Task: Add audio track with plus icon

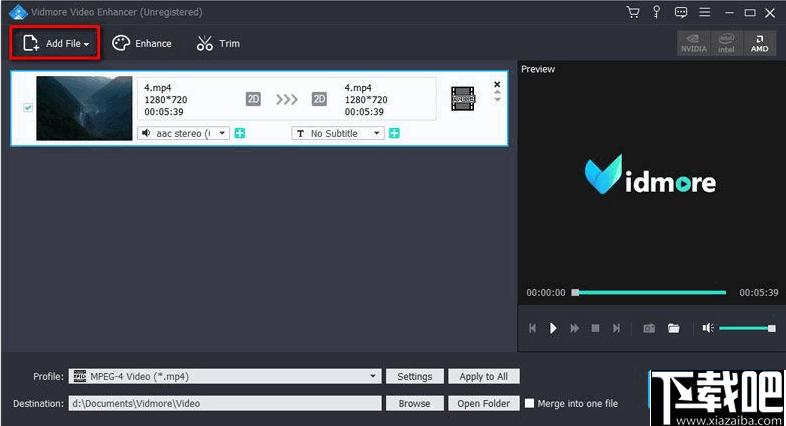Action: click(x=240, y=133)
